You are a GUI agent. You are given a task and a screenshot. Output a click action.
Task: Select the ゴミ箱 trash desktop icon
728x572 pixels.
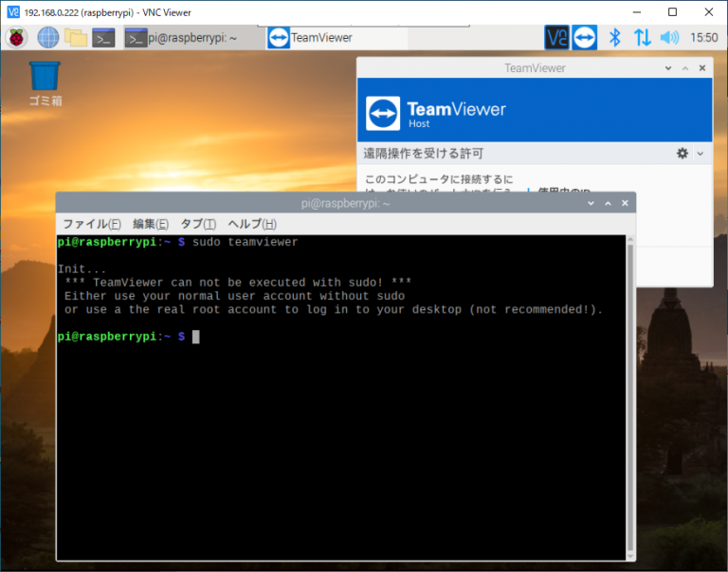coord(45,83)
